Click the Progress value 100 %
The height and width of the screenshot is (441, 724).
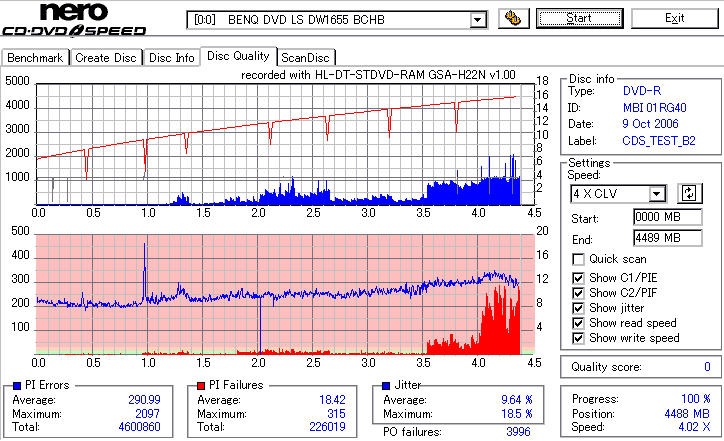tap(695, 399)
